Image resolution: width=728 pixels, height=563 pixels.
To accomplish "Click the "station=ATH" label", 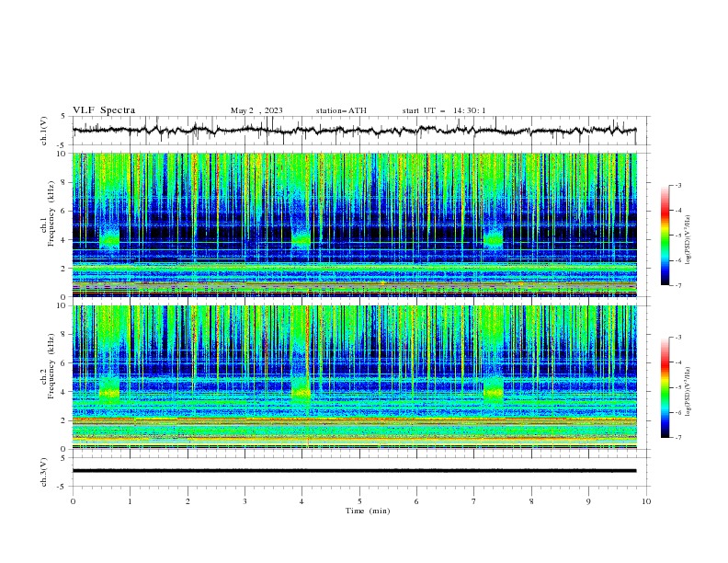I will click(341, 110).
